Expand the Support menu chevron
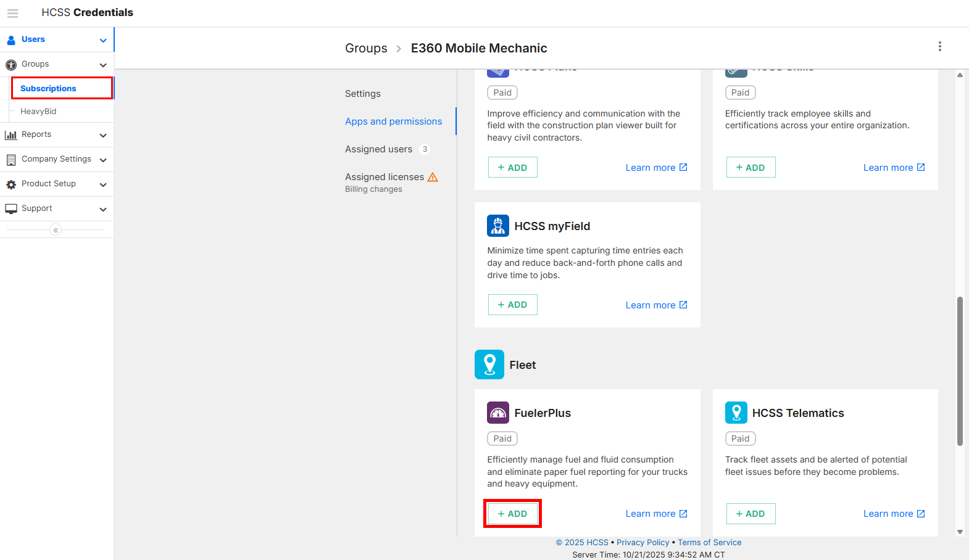Image resolution: width=969 pixels, height=560 pixels. pyautogui.click(x=103, y=209)
